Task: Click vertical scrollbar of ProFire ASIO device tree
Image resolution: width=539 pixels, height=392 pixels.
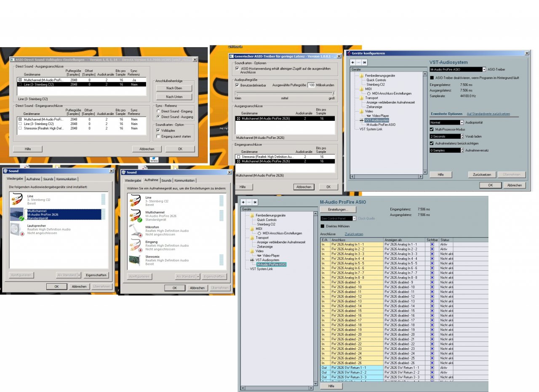Action: point(315,299)
